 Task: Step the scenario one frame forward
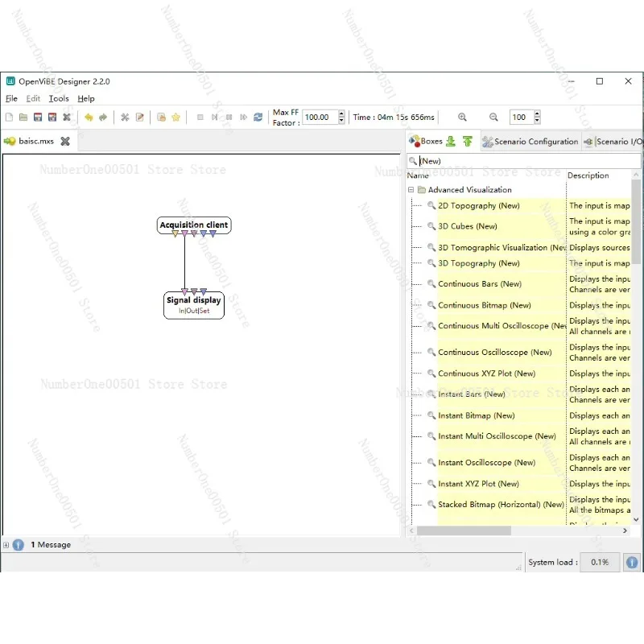tap(214, 117)
